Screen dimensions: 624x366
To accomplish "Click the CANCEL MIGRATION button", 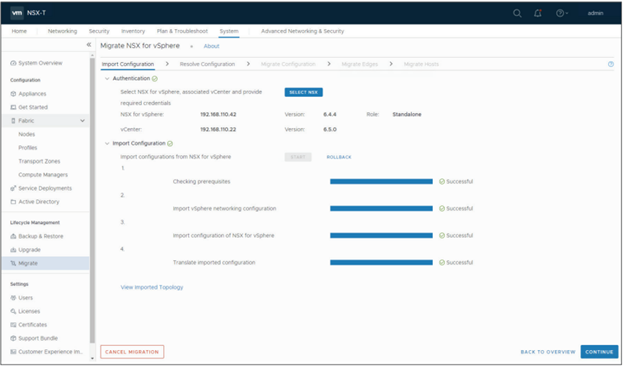I will [x=132, y=352].
